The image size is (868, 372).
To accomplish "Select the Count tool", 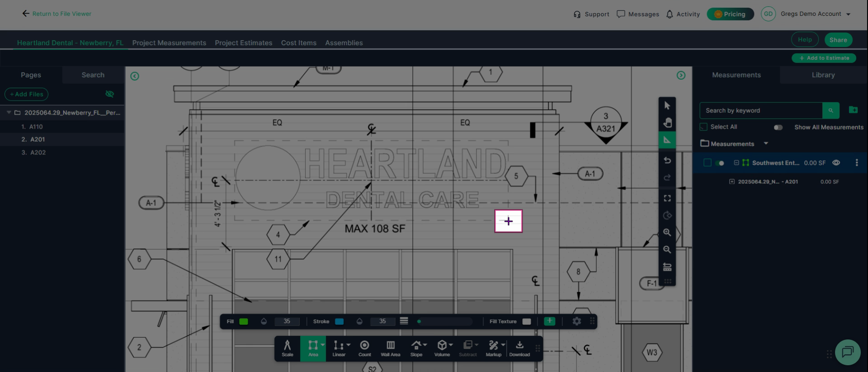I will pos(364,348).
